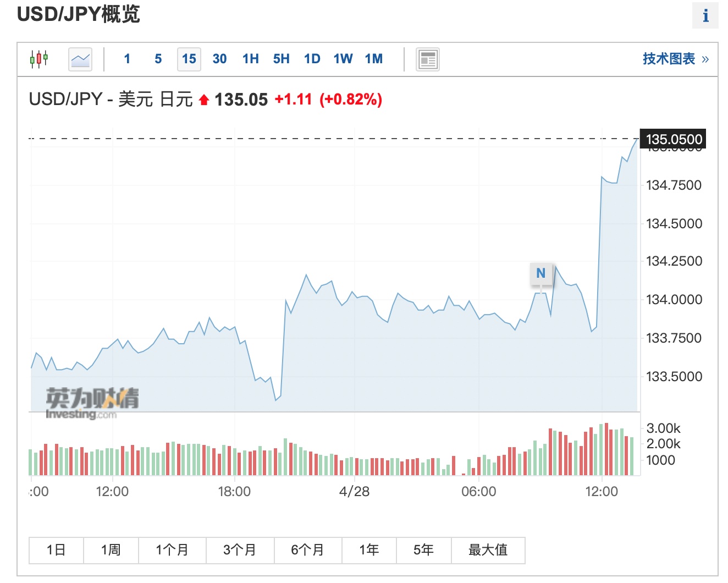Pick the 1W interval
This screenshot has height=583, width=728.
coord(343,59)
